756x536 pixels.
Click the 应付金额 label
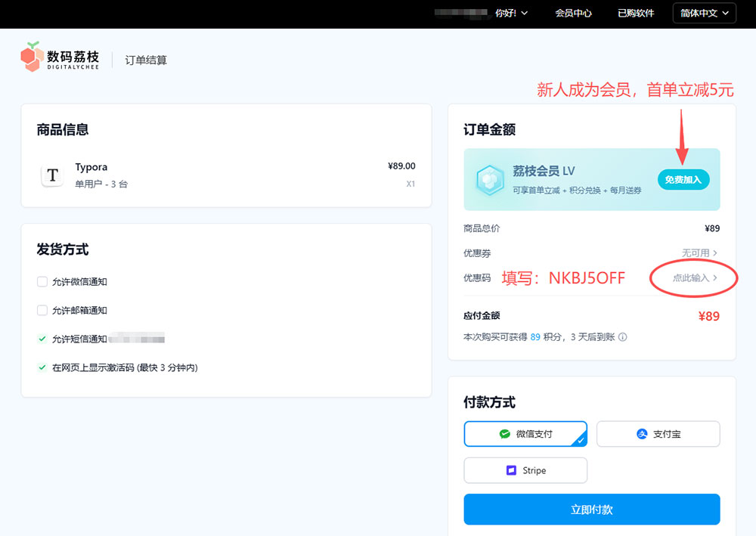(482, 316)
